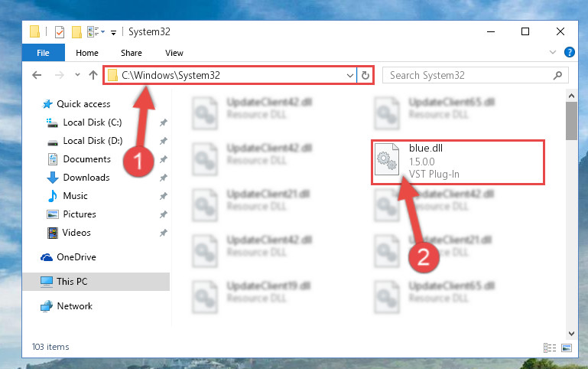588x369 pixels.
Task: Expand the address bar history dropdown
Action: click(350, 76)
